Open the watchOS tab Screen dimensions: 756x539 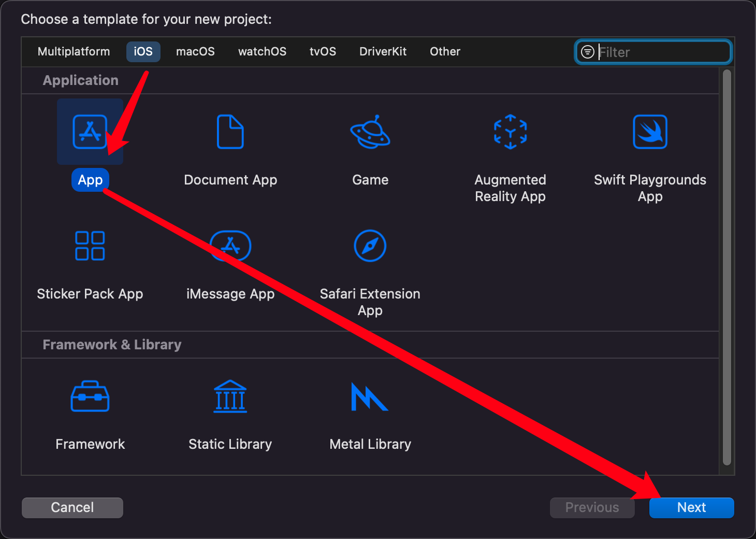click(263, 52)
